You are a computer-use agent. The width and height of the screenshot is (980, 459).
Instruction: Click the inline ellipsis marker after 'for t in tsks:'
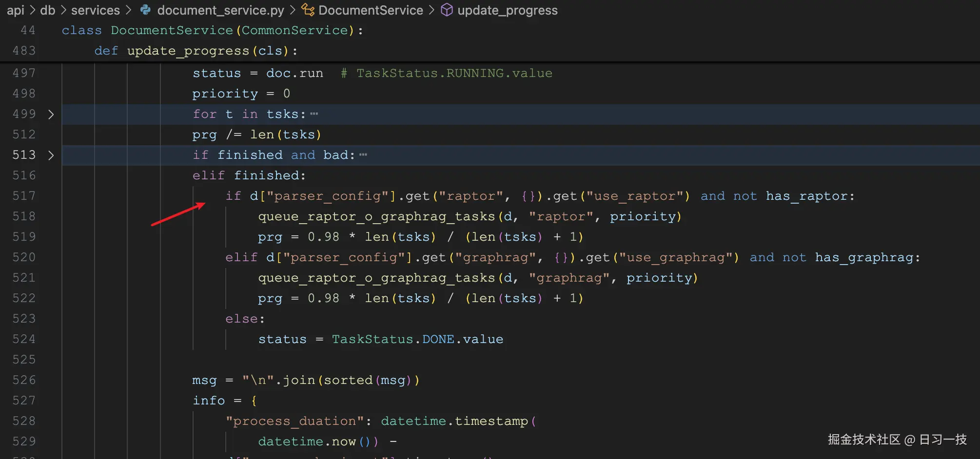pyautogui.click(x=314, y=113)
